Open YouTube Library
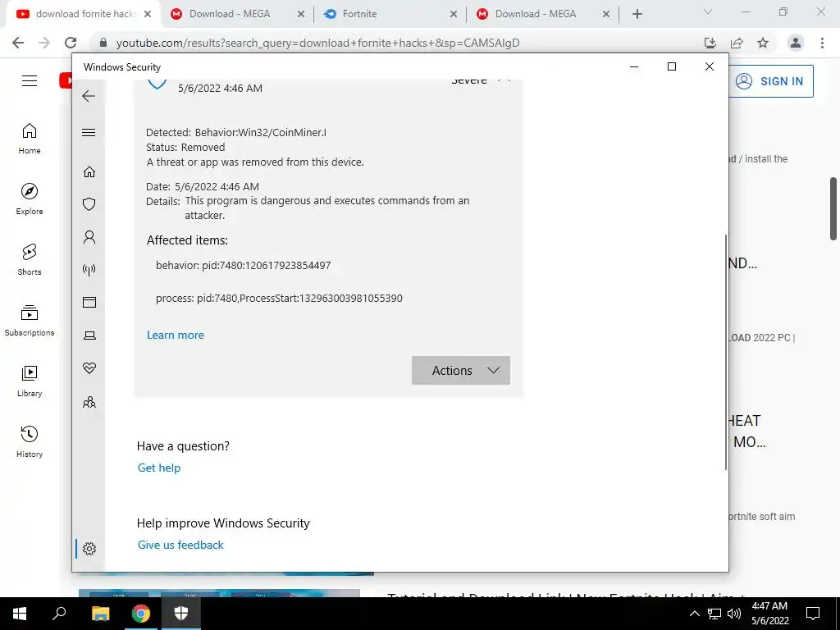 [30, 381]
